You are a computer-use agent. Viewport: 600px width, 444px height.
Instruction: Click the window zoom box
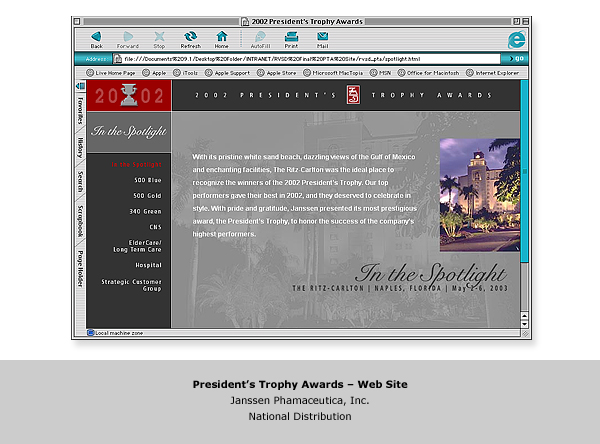pyautogui.click(x=517, y=21)
